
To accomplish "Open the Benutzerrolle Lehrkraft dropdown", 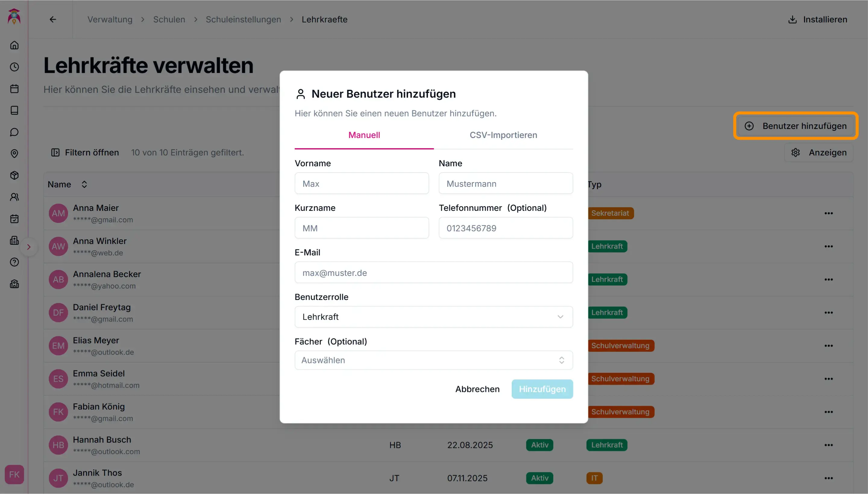I will coord(433,317).
